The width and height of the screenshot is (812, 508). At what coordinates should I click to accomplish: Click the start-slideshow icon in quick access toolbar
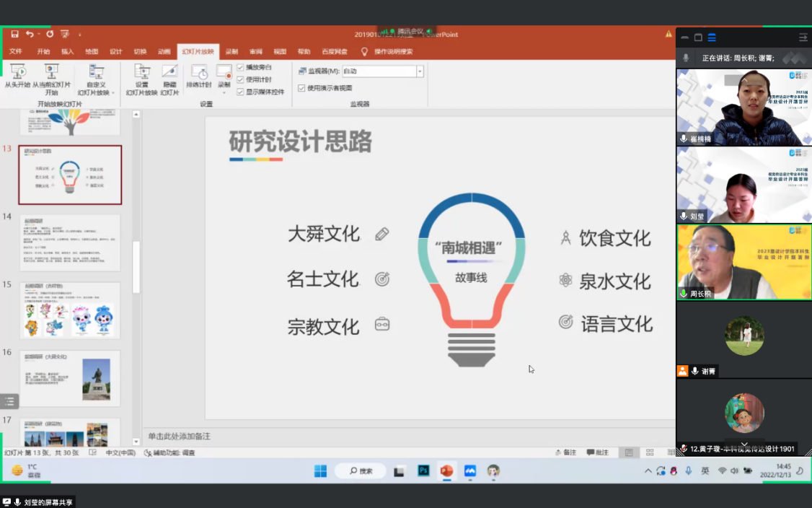[65, 34]
